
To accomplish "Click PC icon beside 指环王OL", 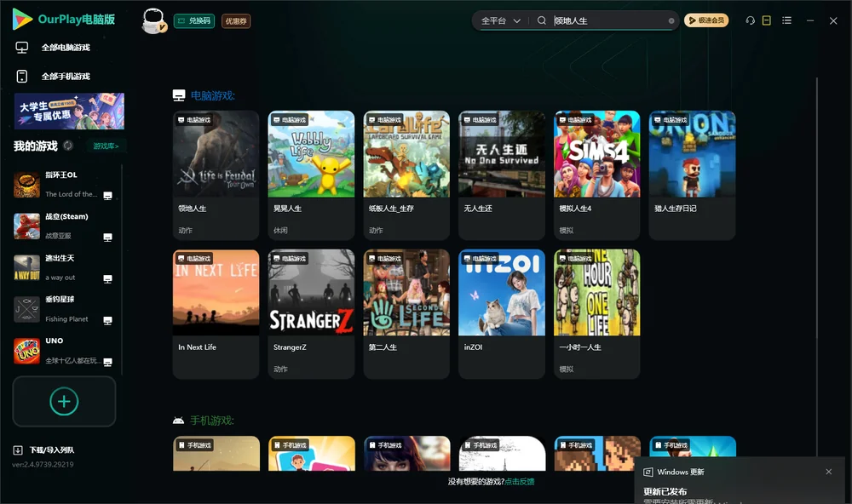I will (107, 196).
